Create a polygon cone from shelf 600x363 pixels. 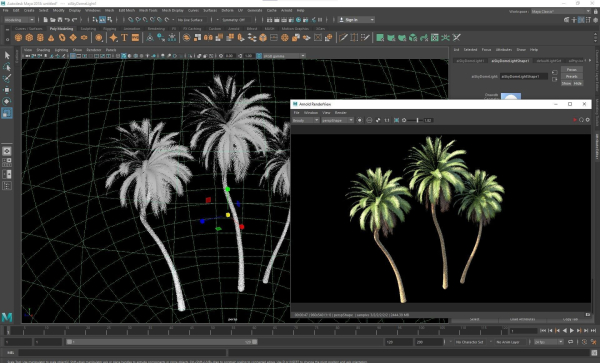tap(51, 37)
